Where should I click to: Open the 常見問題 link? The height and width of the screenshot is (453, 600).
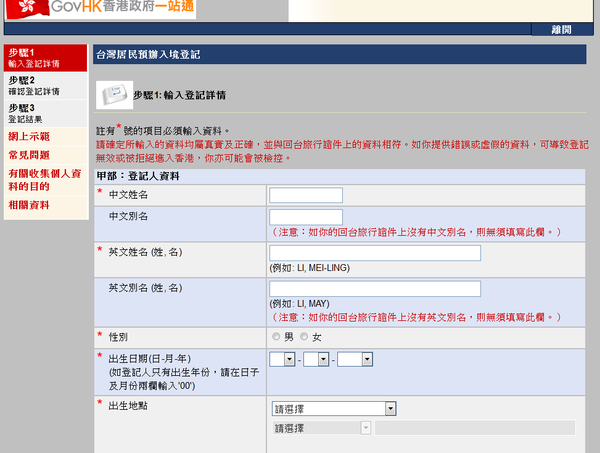coord(30,157)
